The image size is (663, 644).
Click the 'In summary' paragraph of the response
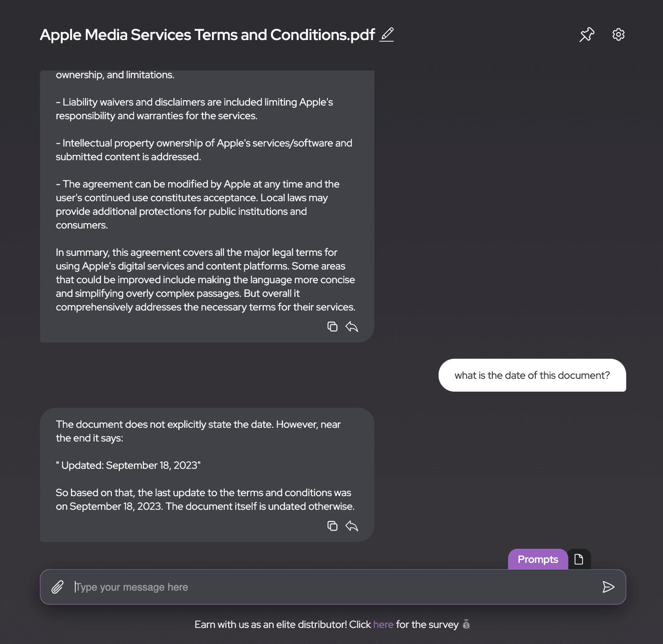point(206,280)
